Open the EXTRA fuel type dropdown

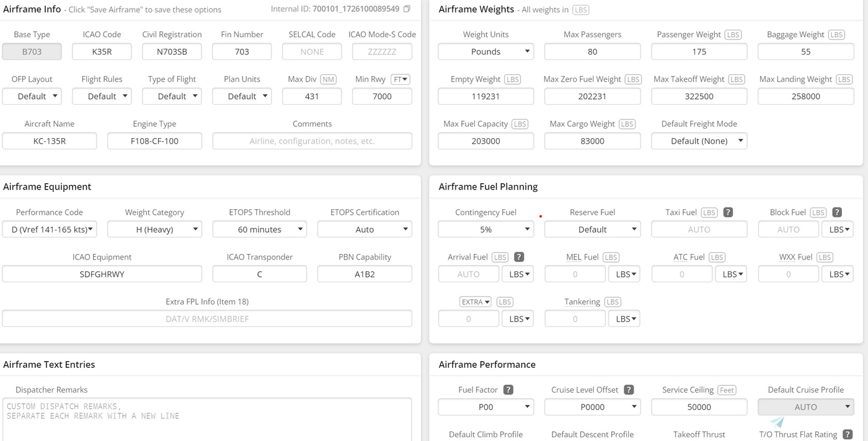pyautogui.click(x=476, y=302)
